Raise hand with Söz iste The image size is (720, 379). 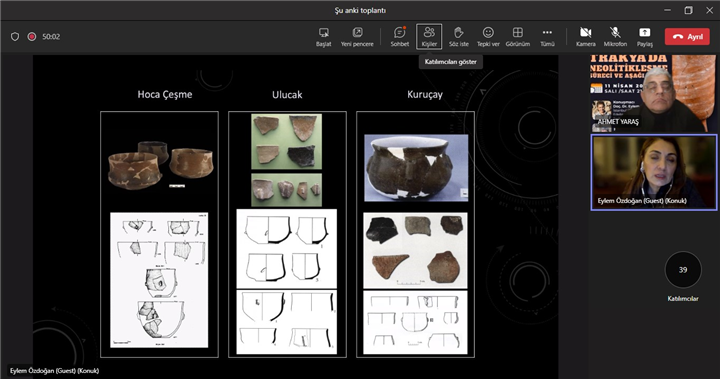(x=458, y=37)
